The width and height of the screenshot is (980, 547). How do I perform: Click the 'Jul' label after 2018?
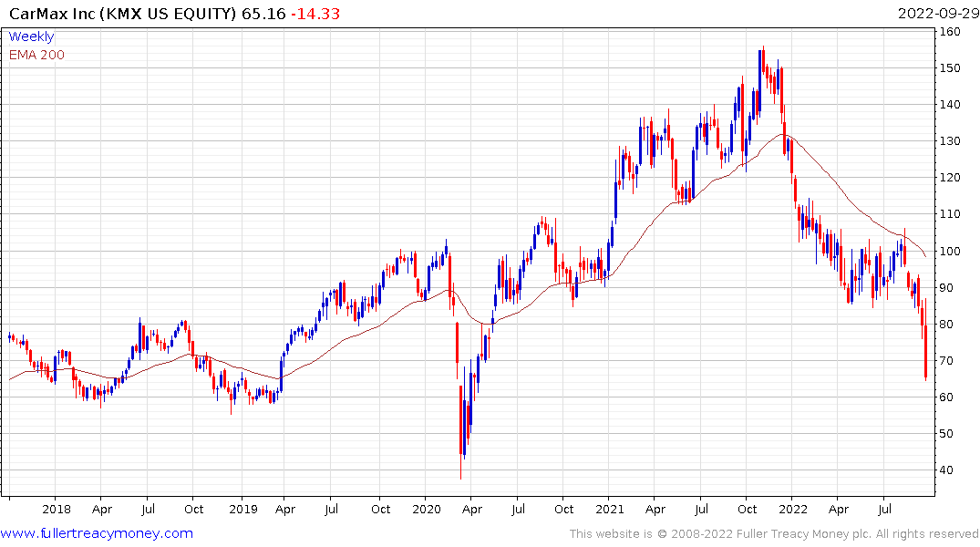coord(148,509)
